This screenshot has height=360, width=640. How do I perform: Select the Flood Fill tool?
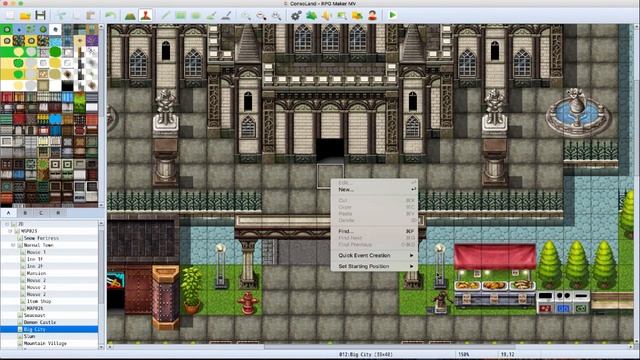coord(211,16)
